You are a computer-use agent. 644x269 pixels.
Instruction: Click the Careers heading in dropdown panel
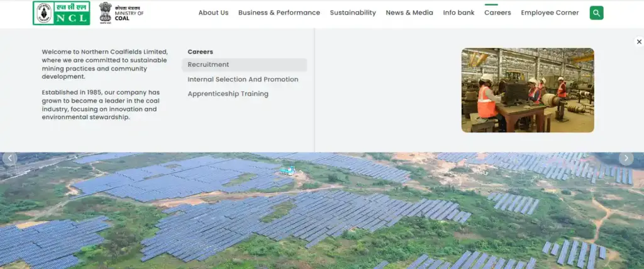(200, 52)
